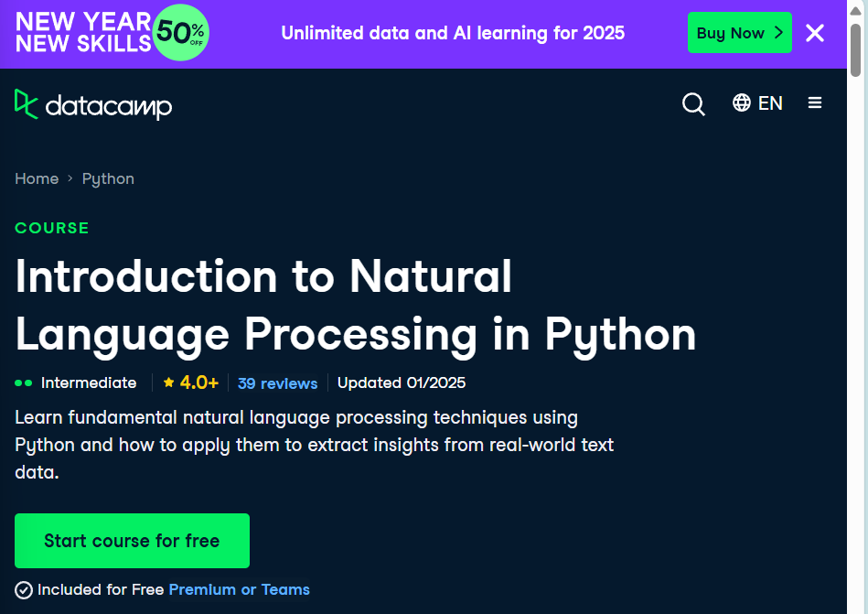Image resolution: width=868 pixels, height=614 pixels.
Task: Open the 39 reviews link
Action: point(277,383)
